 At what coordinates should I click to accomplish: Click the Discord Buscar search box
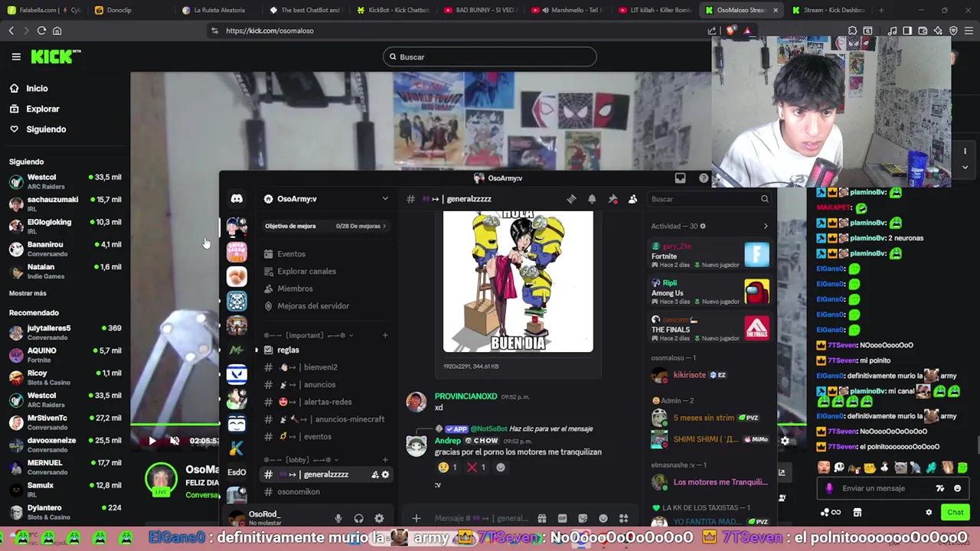(709, 199)
